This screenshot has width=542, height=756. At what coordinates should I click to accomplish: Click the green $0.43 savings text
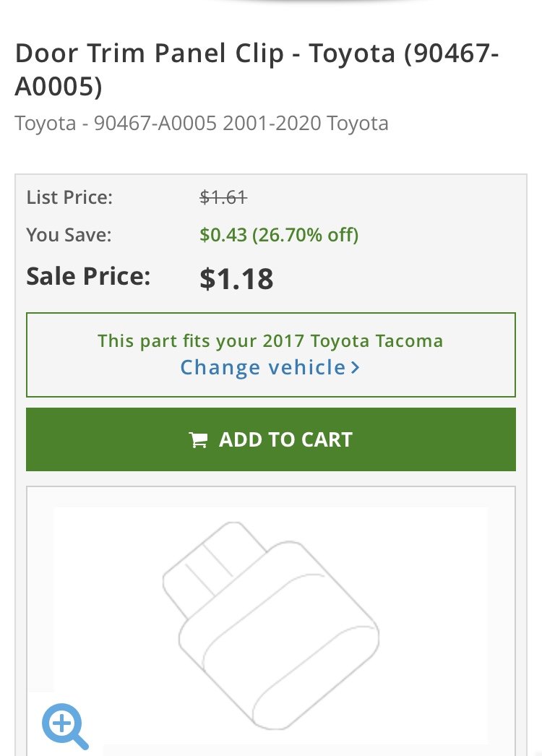click(223, 235)
